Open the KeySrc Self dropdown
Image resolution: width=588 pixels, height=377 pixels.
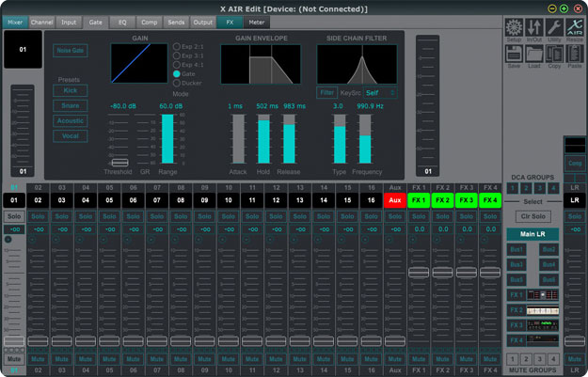pyautogui.click(x=380, y=92)
